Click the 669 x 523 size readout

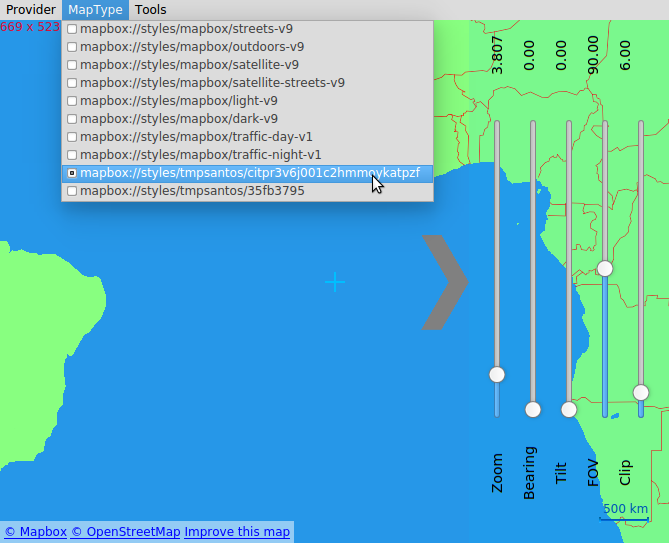[x=30, y=26]
